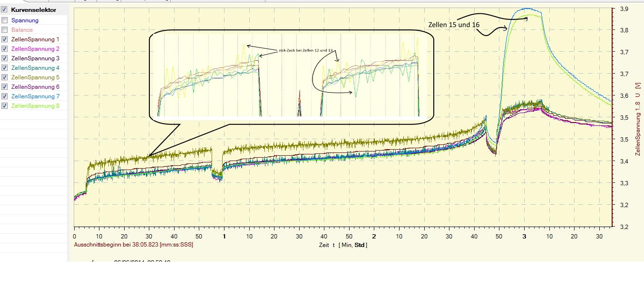Toggle off the ZellenSpannung 3 curve

pos(5,58)
